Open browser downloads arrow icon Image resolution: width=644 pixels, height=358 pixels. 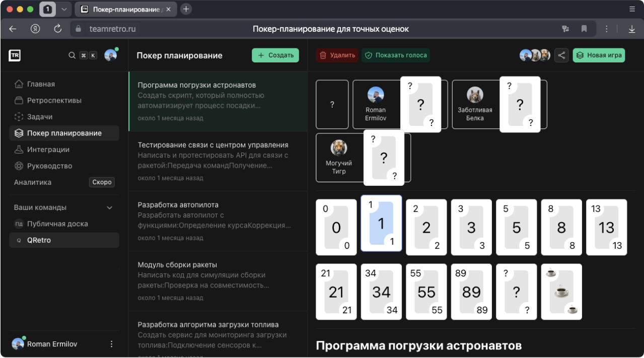(x=631, y=29)
